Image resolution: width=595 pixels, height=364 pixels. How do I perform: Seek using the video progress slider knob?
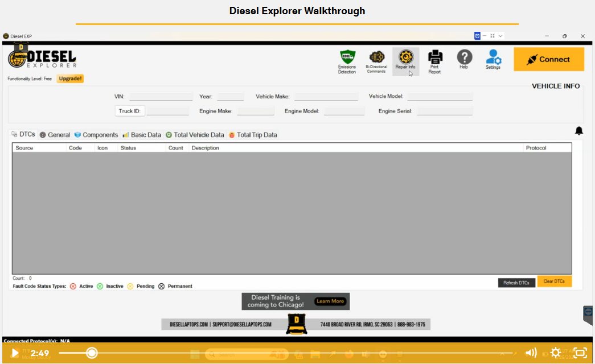click(92, 353)
